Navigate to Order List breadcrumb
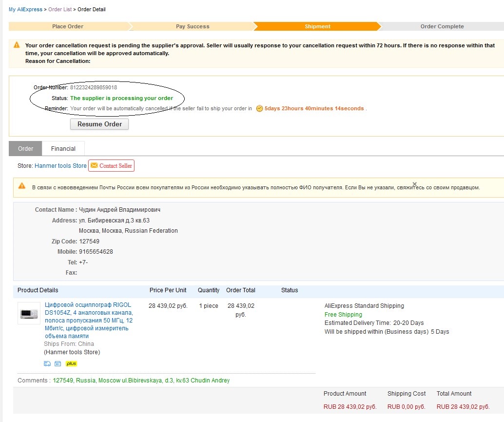This screenshot has width=504, height=422. (59, 9)
